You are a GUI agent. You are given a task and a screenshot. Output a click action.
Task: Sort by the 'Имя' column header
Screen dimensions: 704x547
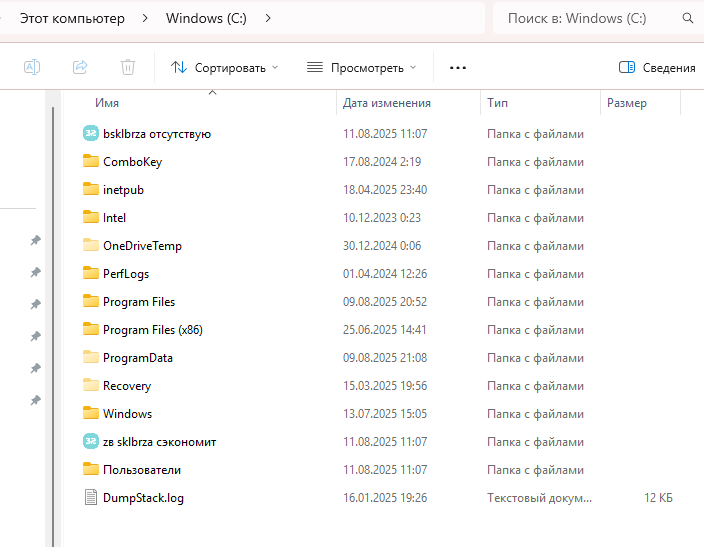coord(107,103)
